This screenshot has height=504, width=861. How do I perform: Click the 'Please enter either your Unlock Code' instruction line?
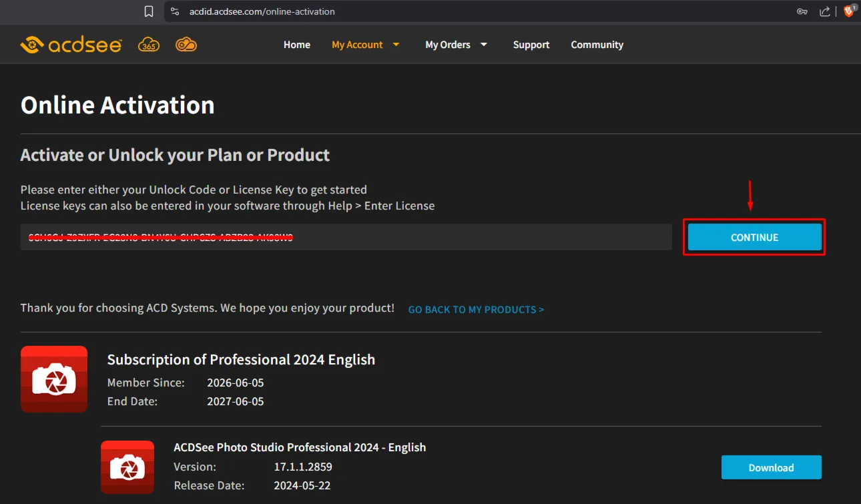click(194, 190)
